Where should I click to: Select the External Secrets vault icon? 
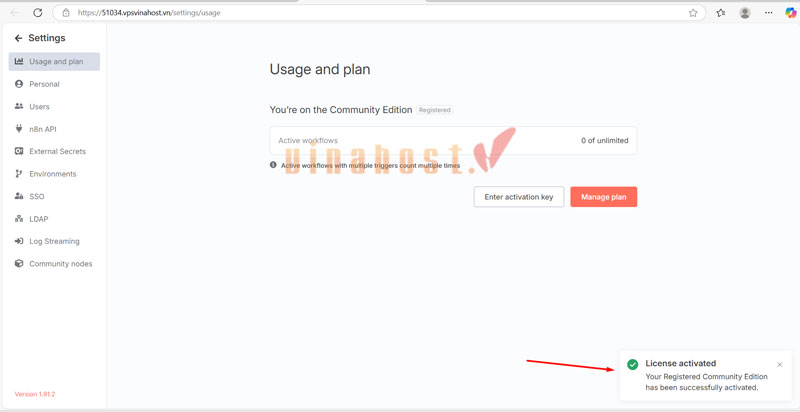[x=19, y=151]
